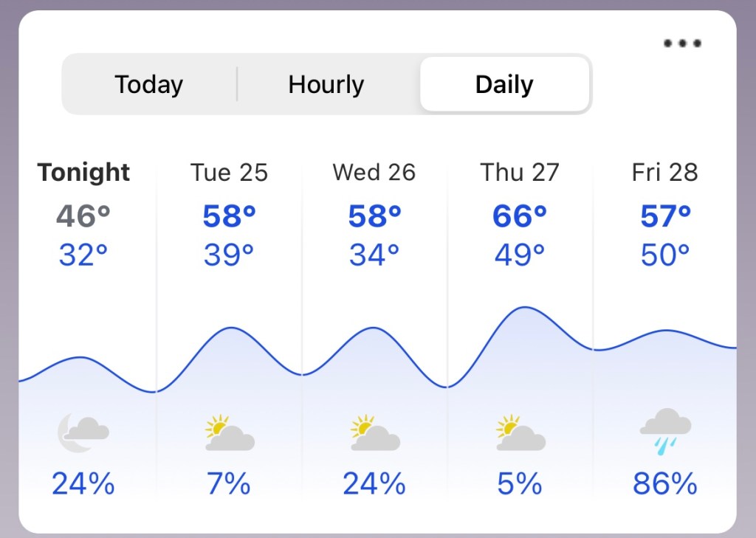Viewport: 756px width, 538px height.
Task: Click Tuesday's 58° high temperature
Action: click(x=229, y=215)
